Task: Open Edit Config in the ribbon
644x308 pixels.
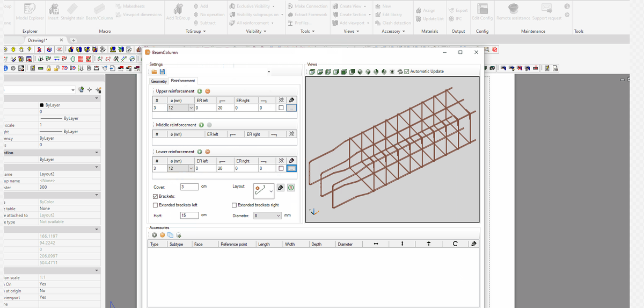Action: (x=482, y=12)
